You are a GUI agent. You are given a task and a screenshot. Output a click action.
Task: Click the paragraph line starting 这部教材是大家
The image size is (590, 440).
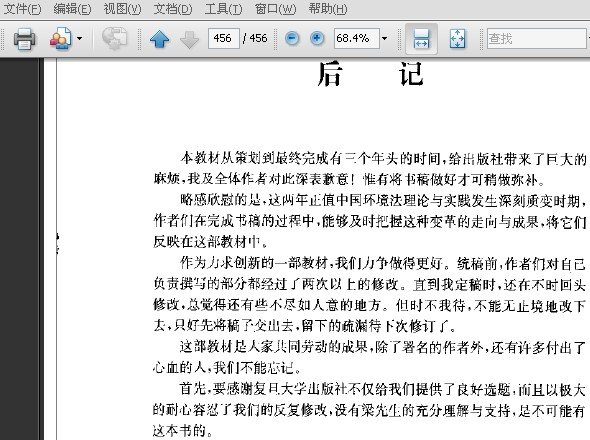383,347
